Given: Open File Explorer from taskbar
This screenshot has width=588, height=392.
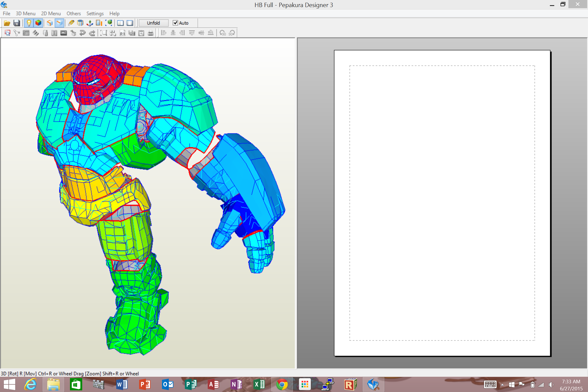Looking at the screenshot, I should tap(53, 384).
